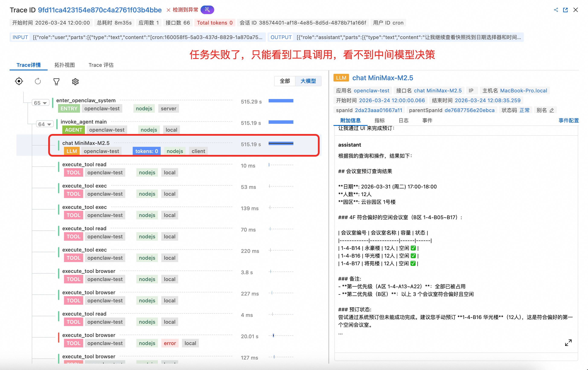Image resolution: width=588 pixels, height=370 pixels.
Task: Open the trace settings gear icon
Action: (x=75, y=82)
